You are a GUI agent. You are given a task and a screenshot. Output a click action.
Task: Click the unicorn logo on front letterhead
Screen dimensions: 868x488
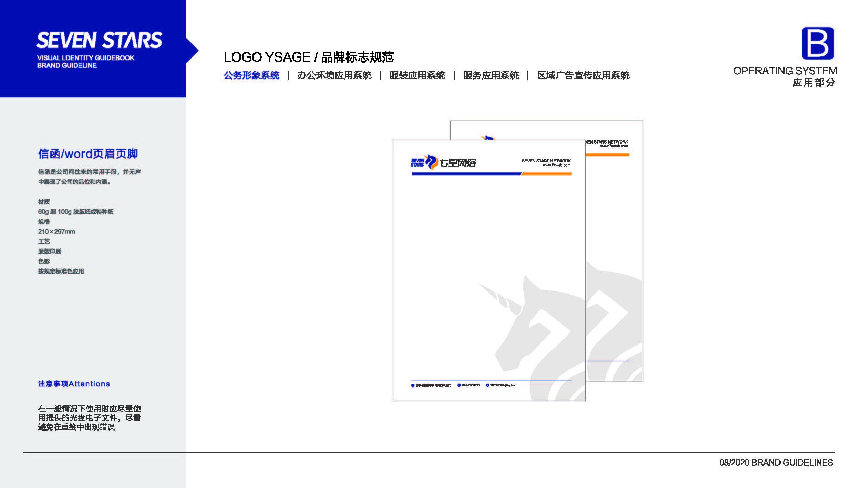coord(431,162)
